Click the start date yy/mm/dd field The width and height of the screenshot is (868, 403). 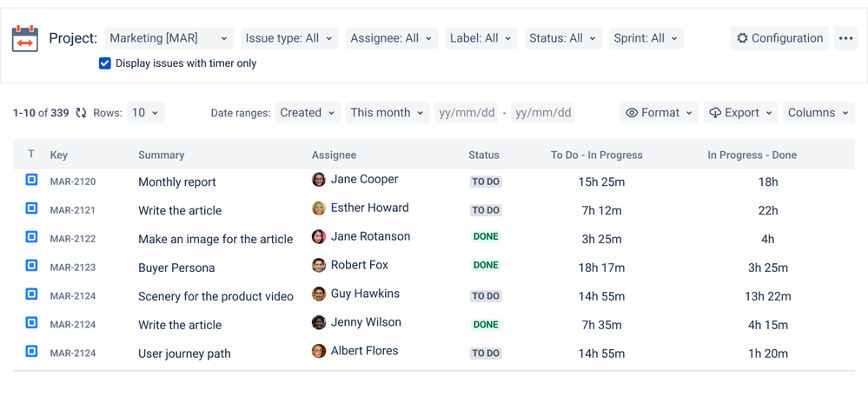pos(466,113)
